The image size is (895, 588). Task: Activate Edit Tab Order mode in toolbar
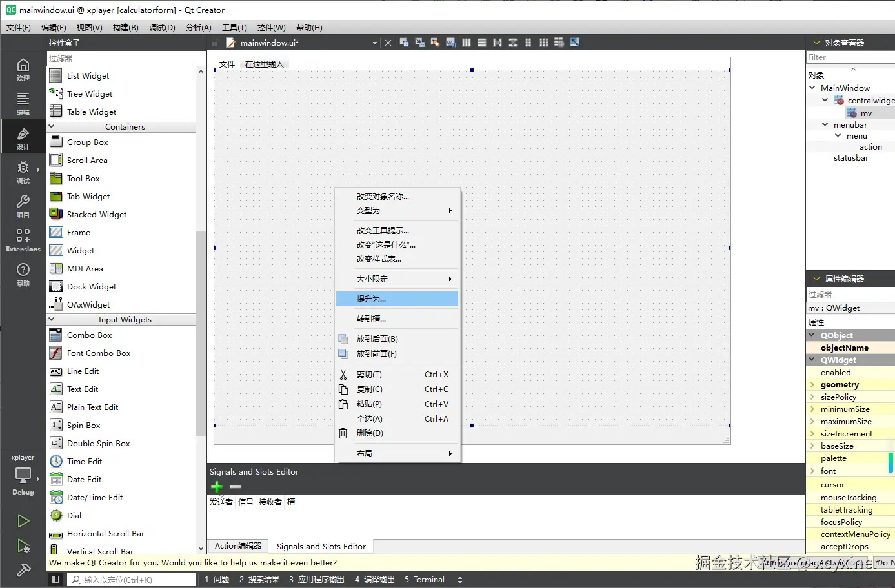tap(450, 43)
